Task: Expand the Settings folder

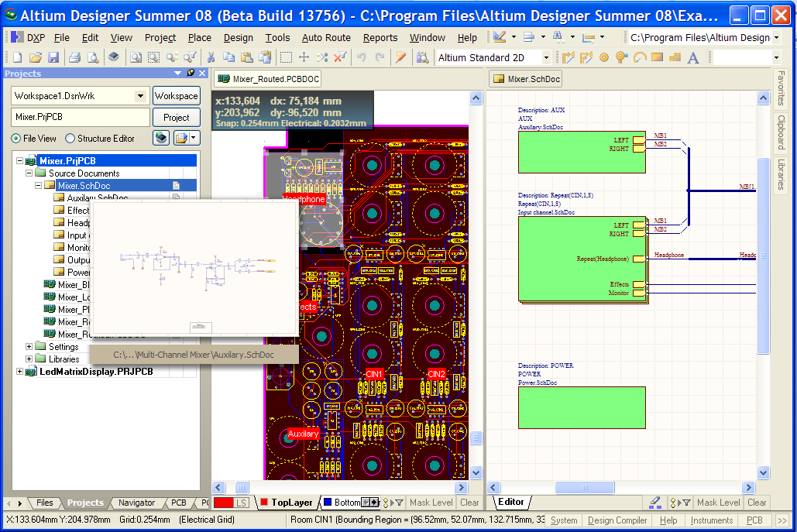Action: click(x=29, y=347)
